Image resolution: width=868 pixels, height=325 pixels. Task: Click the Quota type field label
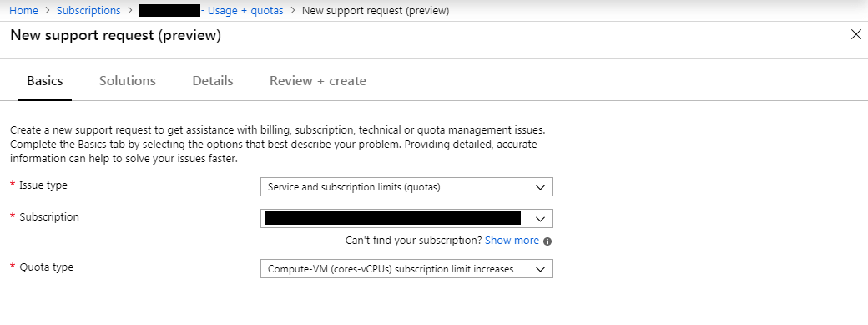pos(47,267)
